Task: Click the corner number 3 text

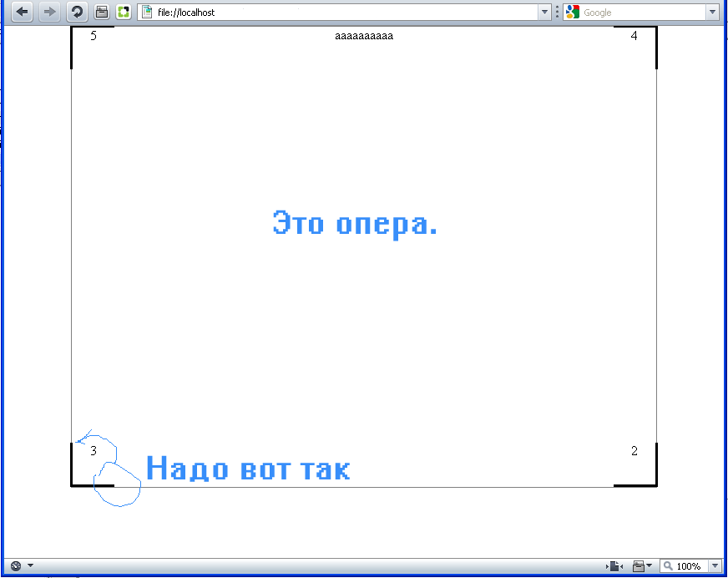Action: click(94, 451)
